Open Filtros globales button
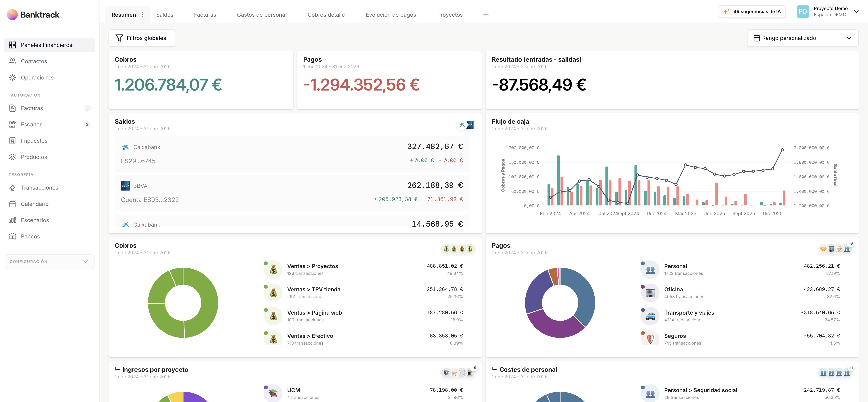Screen dimensions: 868x402 pos(142,38)
